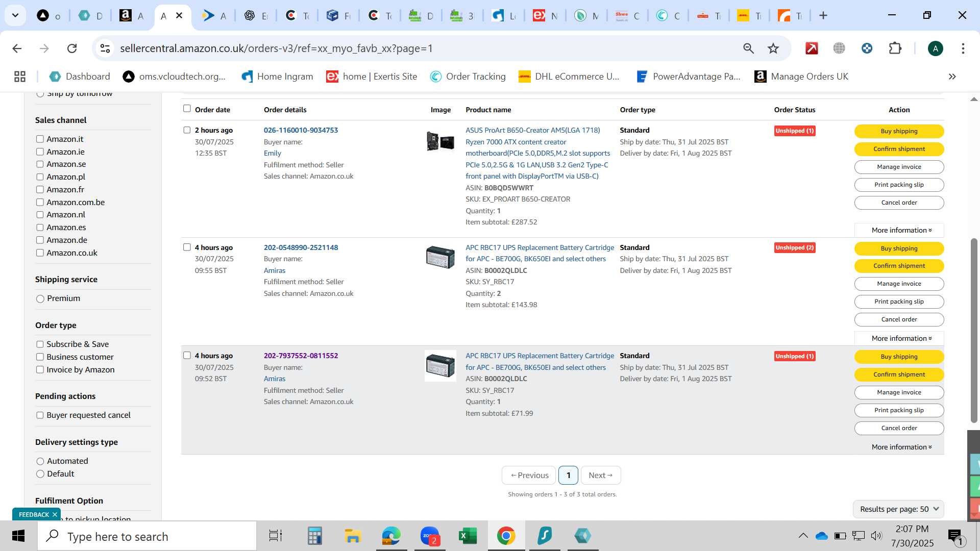Open the PowerAdvantage bookmark
The width and height of the screenshot is (980, 551).
pyautogui.click(x=689, y=77)
